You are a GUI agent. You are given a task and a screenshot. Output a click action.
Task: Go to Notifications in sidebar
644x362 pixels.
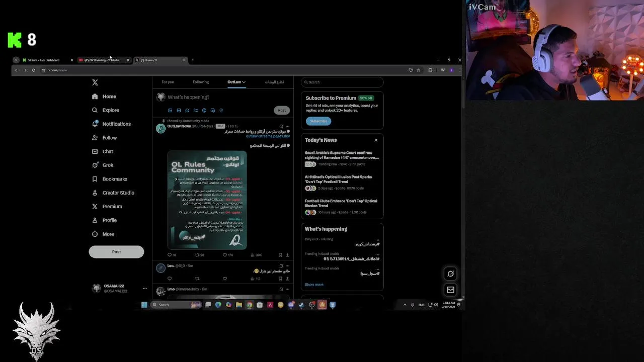click(x=111, y=124)
